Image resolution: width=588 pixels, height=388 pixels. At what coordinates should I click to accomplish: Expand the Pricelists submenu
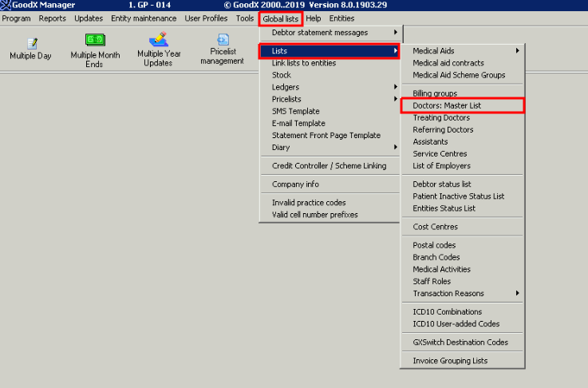point(330,99)
